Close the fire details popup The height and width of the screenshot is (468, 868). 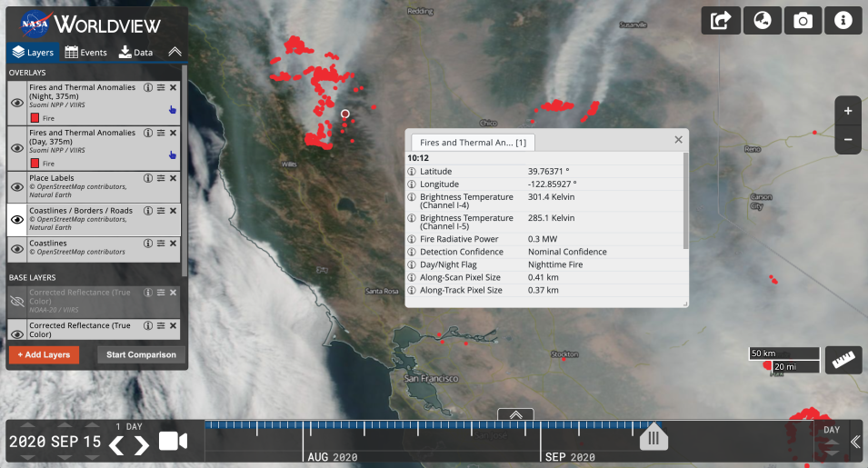coord(678,140)
